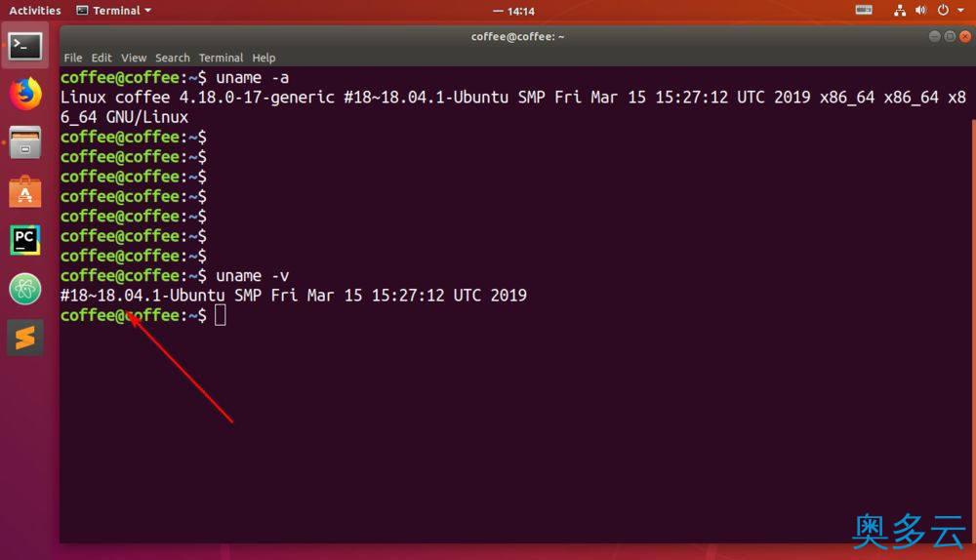Screen dimensions: 976x560
Task: Open the Activities overview
Action: 35,11
